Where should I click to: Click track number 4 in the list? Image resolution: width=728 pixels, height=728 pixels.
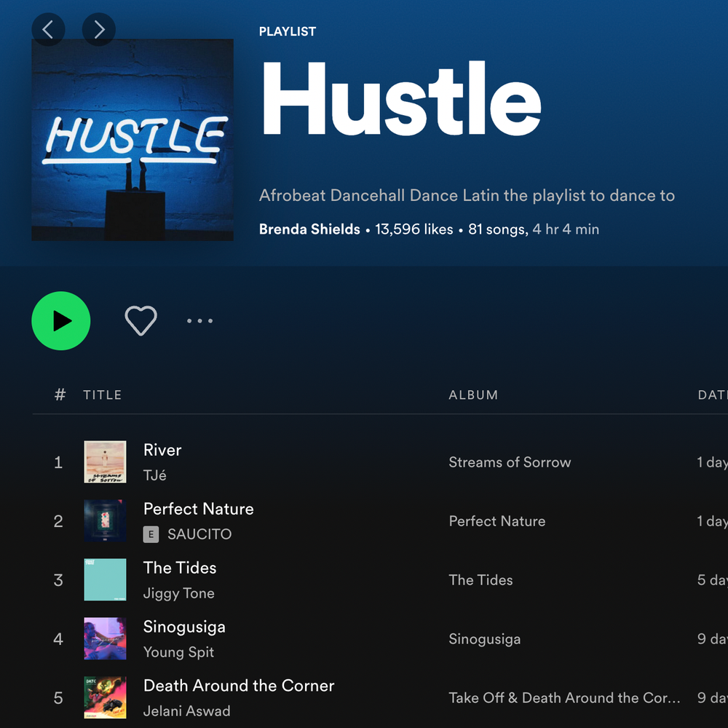click(x=58, y=639)
